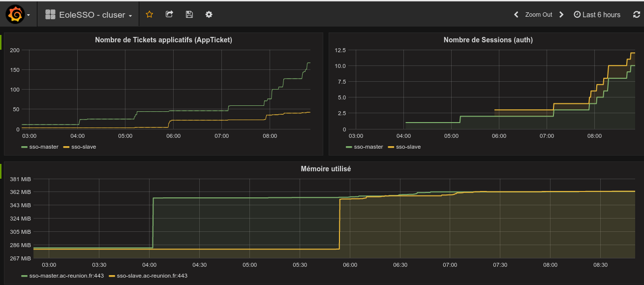Open the Mémoire utilisé panel title menu

pyautogui.click(x=325, y=169)
